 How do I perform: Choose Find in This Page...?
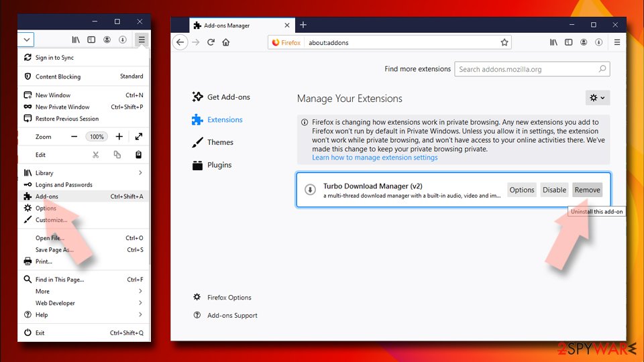coord(84,280)
